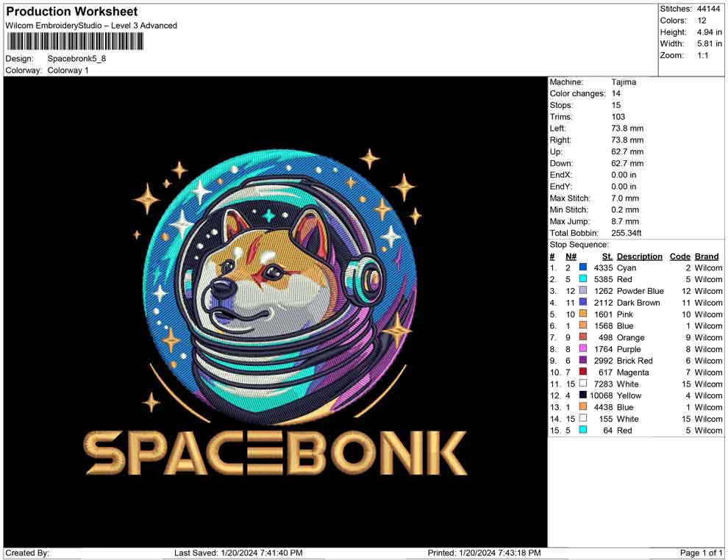Click the Cyan thread swatch in stop 1
The height and width of the screenshot is (560, 728).
point(583,268)
